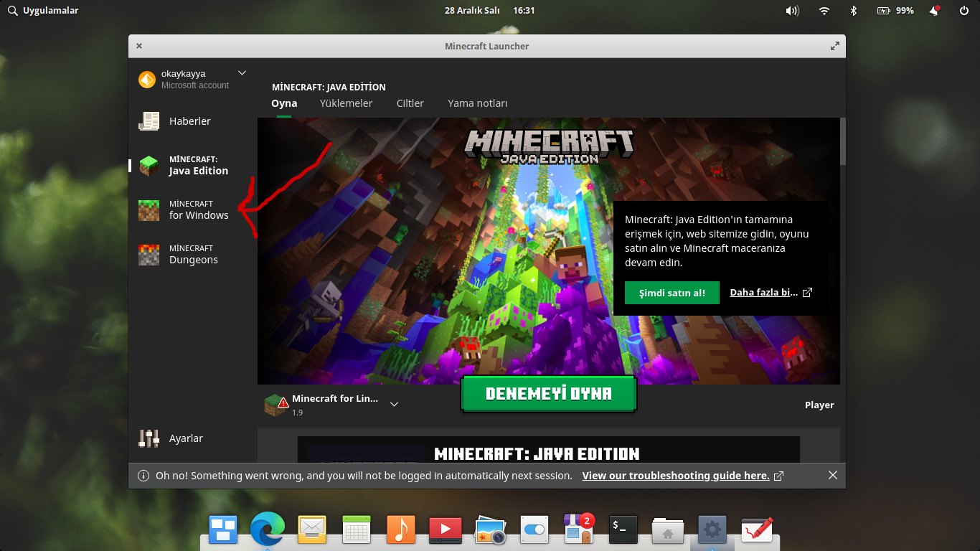Image resolution: width=980 pixels, height=551 pixels.
Task: Launch the Music app from the dock
Action: click(401, 530)
